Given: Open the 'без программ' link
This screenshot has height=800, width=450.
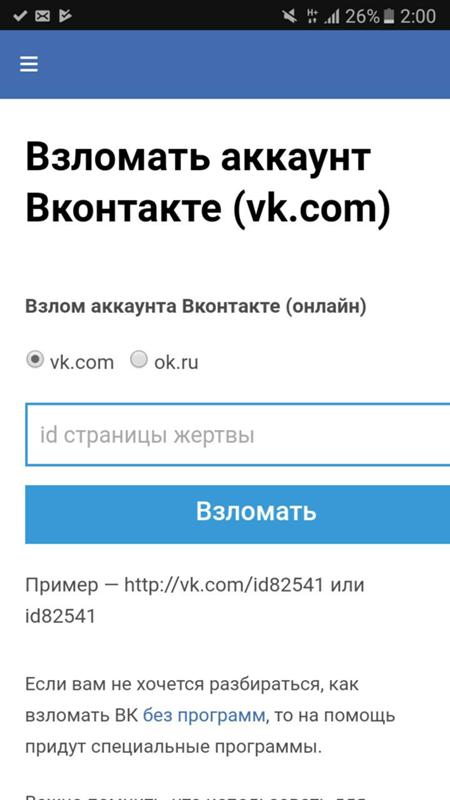Looking at the screenshot, I should click(x=204, y=715).
